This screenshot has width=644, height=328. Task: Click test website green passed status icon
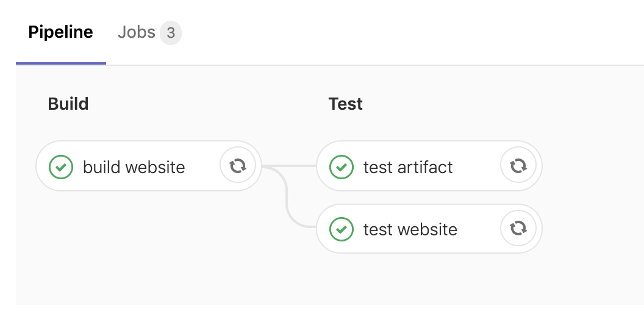tap(342, 229)
